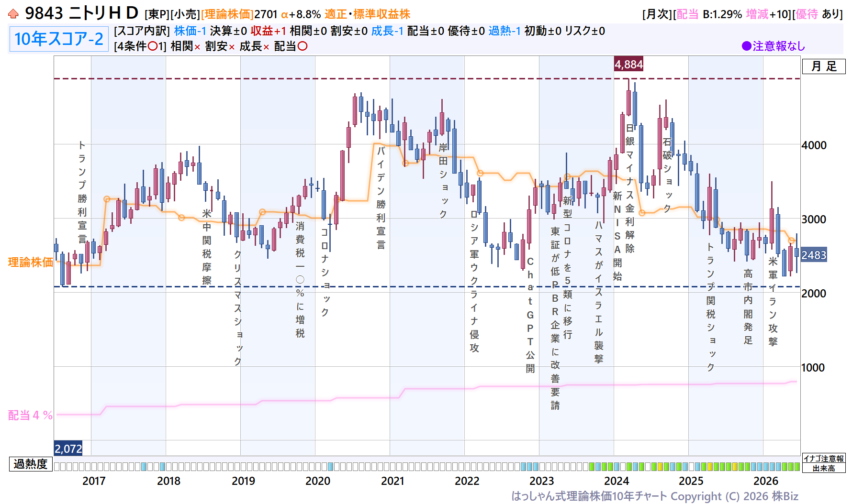Click the 過熱-1 score item

[504, 31]
